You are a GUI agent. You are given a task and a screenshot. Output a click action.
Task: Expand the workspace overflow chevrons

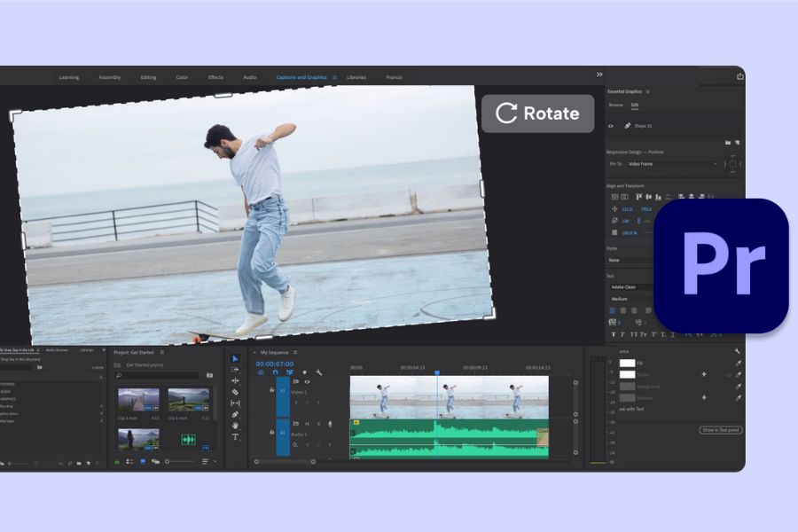pyautogui.click(x=599, y=74)
